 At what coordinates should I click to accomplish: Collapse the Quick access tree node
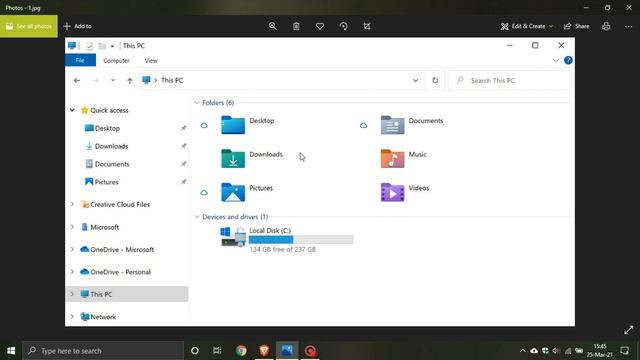(72, 110)
